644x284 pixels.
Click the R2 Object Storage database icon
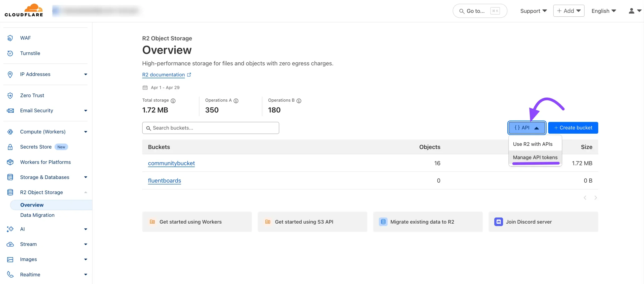pos(10,192)
